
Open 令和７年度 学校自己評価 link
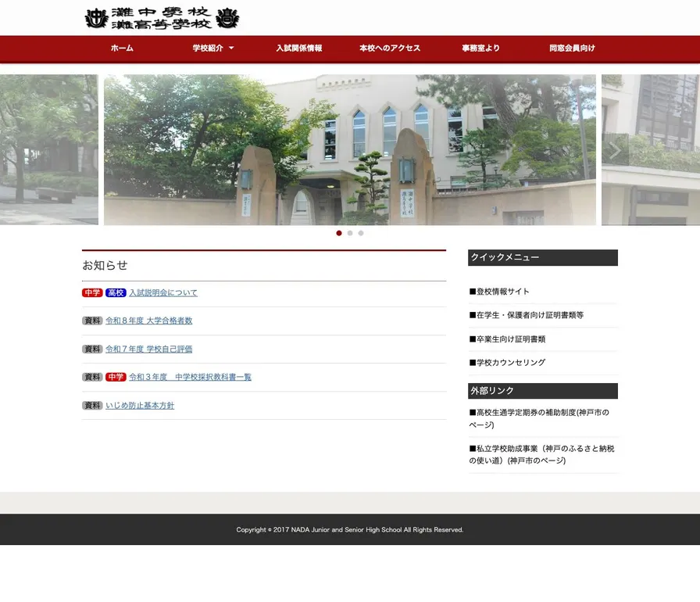tap(149, 349)
